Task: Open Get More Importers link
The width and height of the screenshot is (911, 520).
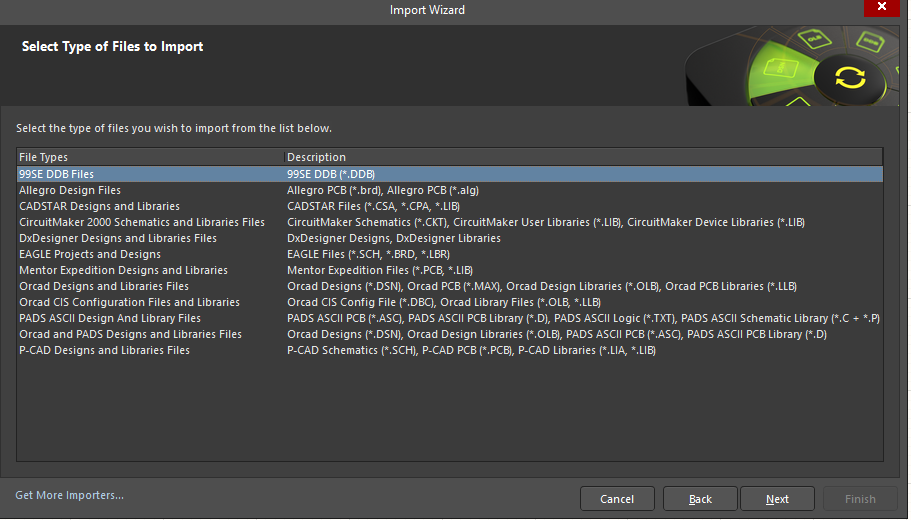Action: pyautogui.click(x=70, y=495)
